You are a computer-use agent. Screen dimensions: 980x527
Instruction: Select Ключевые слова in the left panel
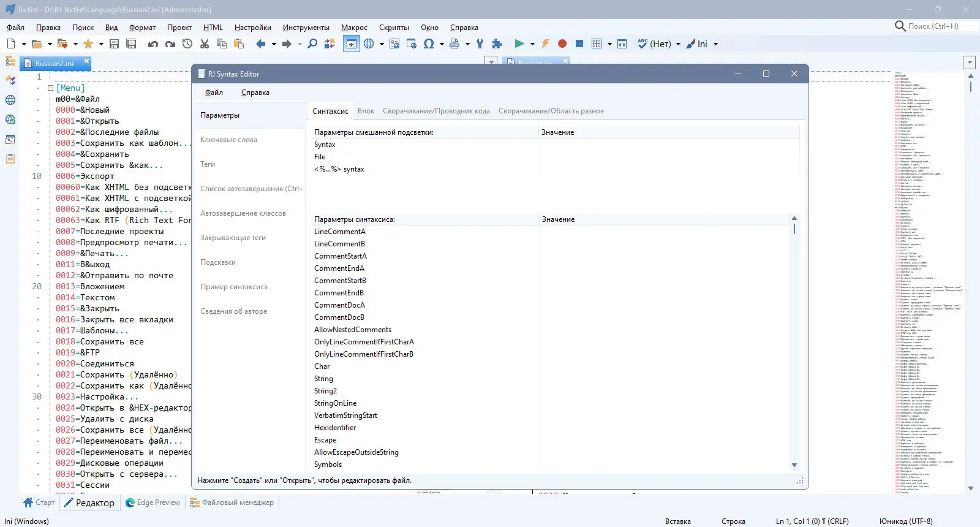click(228, 140)
